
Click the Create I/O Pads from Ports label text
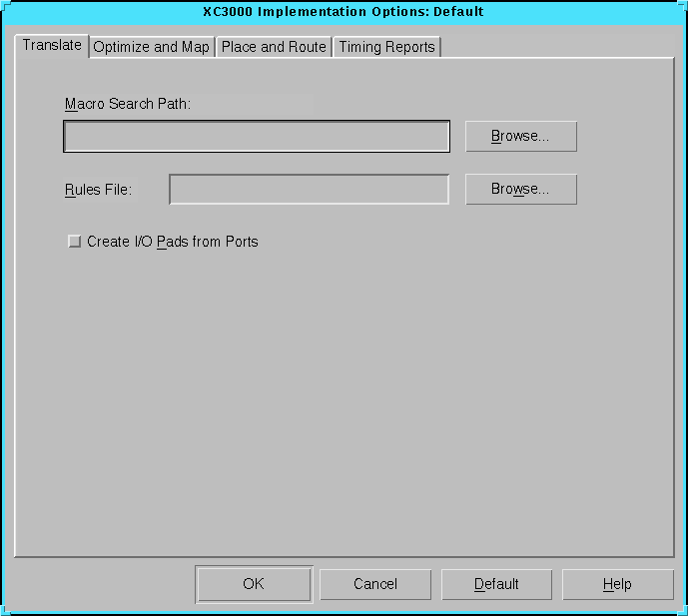(x=172, y=242)
